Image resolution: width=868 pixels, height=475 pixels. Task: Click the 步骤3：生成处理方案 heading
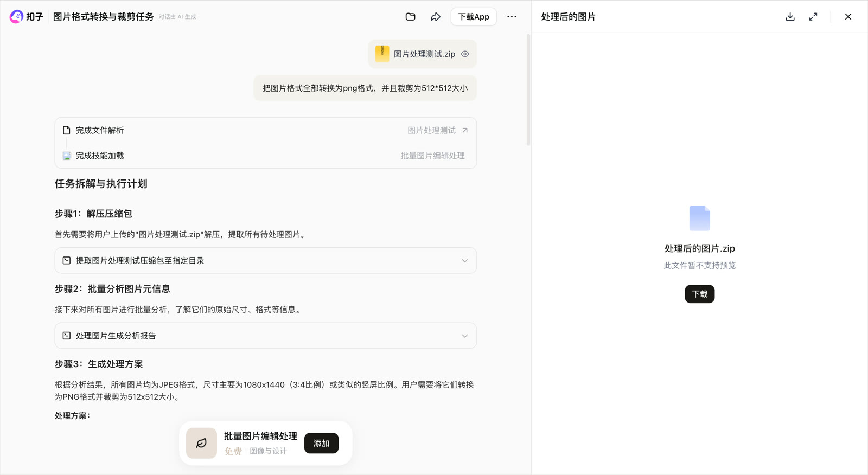point(99,364)
